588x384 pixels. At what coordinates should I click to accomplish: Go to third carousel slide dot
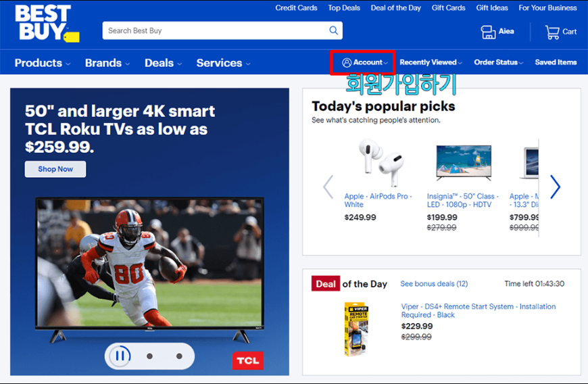[179, 356]
